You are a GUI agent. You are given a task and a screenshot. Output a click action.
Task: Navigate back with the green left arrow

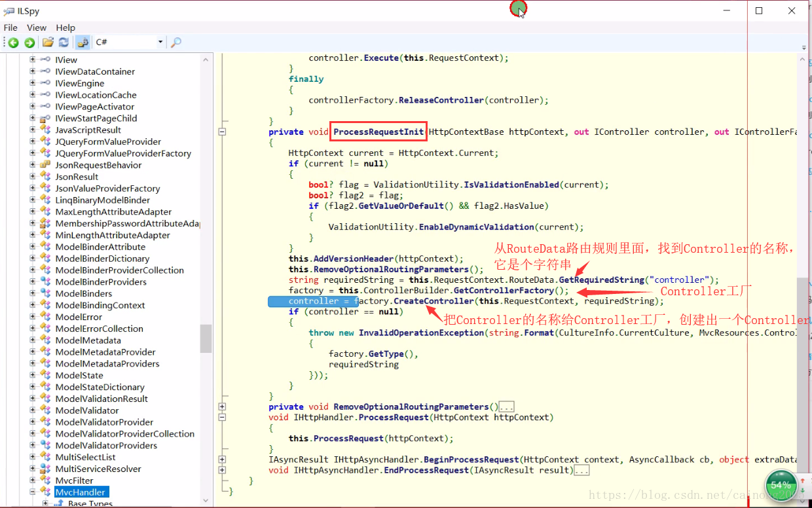pos(13,43)
